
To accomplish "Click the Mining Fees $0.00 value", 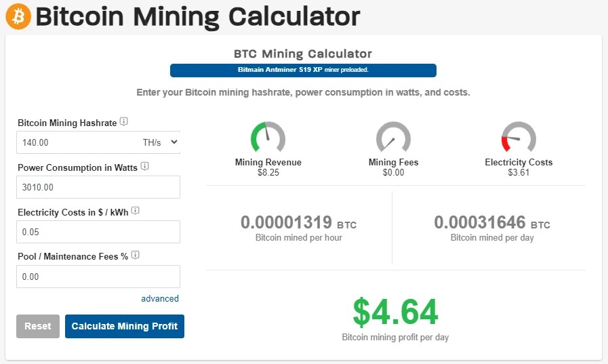I will (x=393, y=172).
